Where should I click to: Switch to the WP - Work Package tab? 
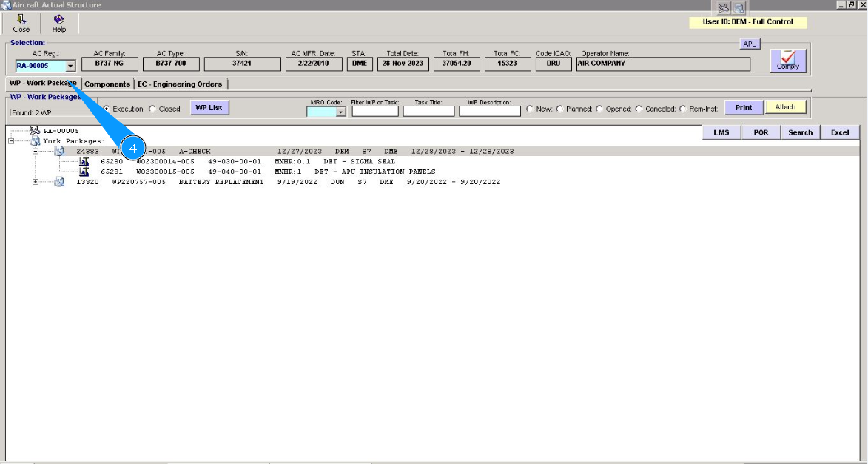tap(43, 83)
